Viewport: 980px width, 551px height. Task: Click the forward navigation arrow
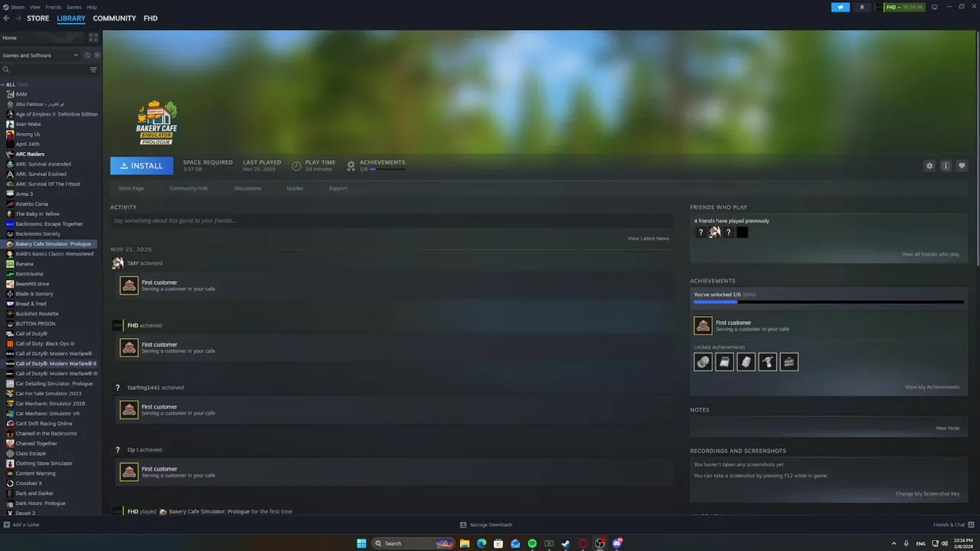click(x=17, y=18)
